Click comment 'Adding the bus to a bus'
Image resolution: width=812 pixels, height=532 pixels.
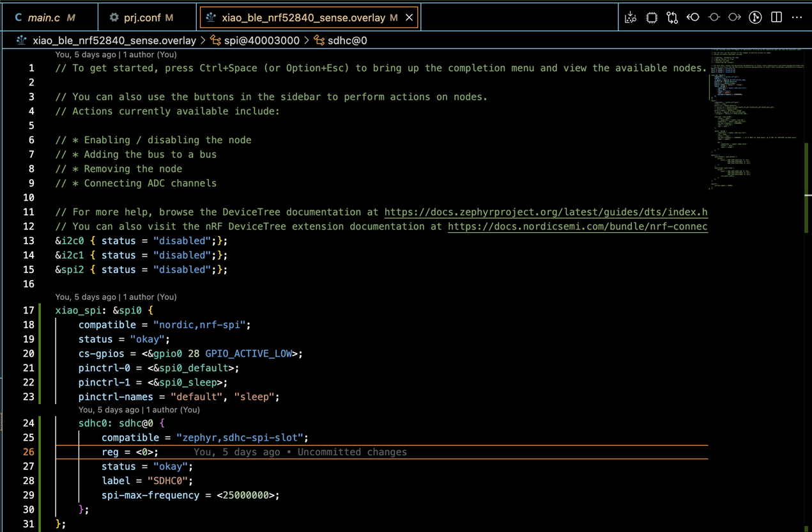150,154
